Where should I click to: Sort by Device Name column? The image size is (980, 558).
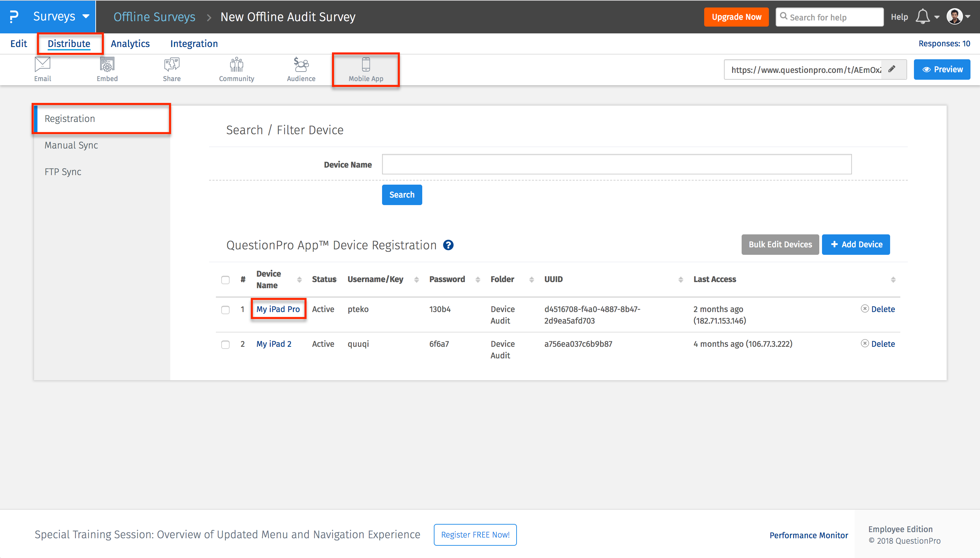299,280
